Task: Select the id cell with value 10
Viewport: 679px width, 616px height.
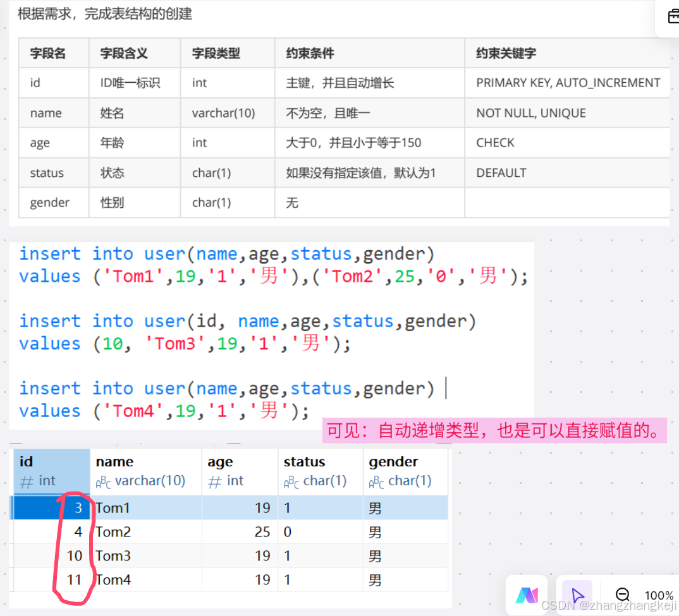Action: coord(52,555)
